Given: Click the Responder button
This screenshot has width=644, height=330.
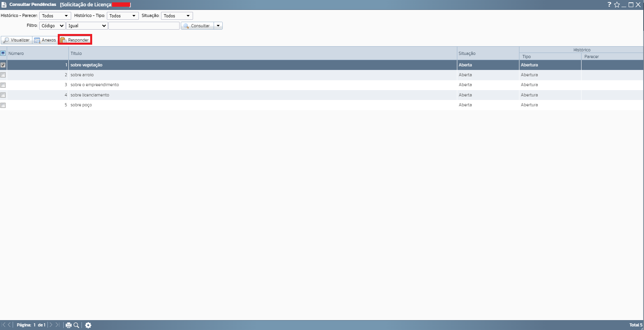Looking at the screenshot, I should click(75, 40).
